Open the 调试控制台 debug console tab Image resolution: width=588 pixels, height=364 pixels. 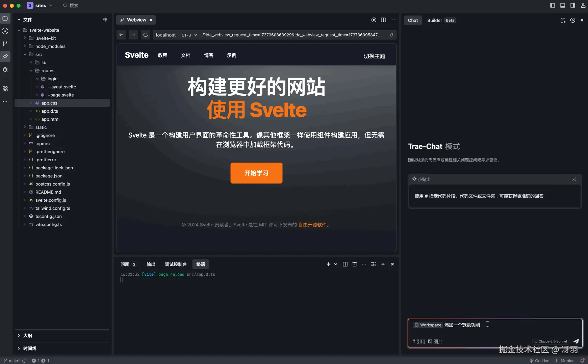(x=176, y=264)
